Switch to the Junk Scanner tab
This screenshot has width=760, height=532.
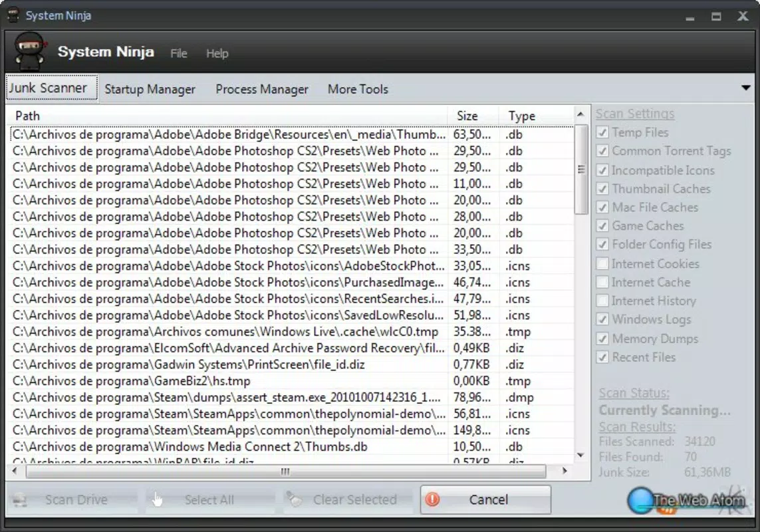pos(51,88)
